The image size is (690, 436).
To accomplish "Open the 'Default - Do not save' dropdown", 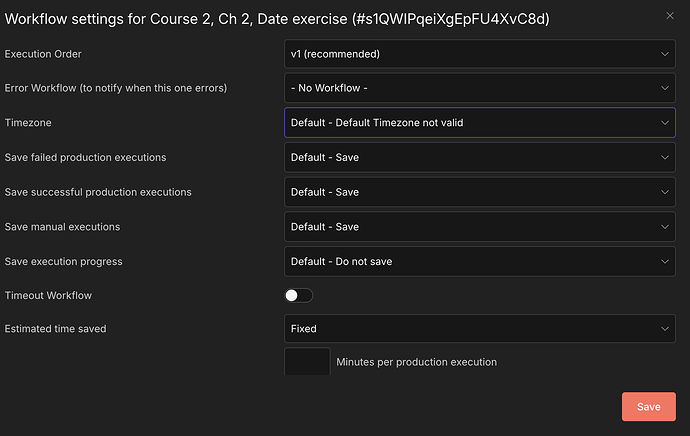I will coord(470,262).
